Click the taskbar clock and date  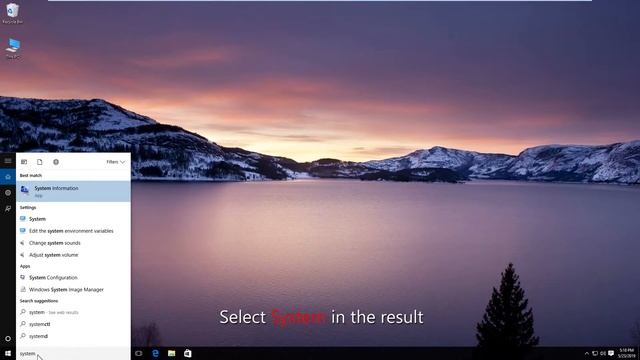point(627,353)
